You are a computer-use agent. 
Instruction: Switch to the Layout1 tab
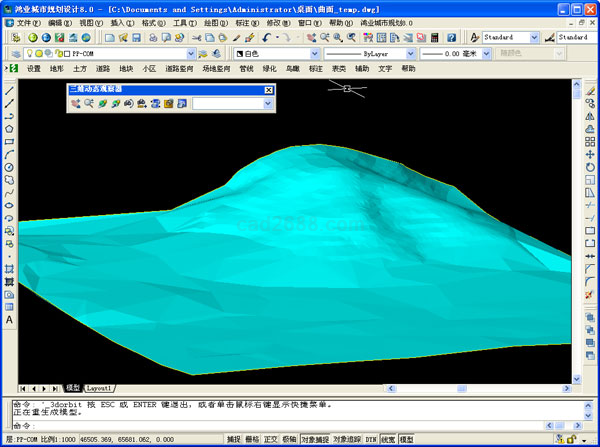coord(99,387)
